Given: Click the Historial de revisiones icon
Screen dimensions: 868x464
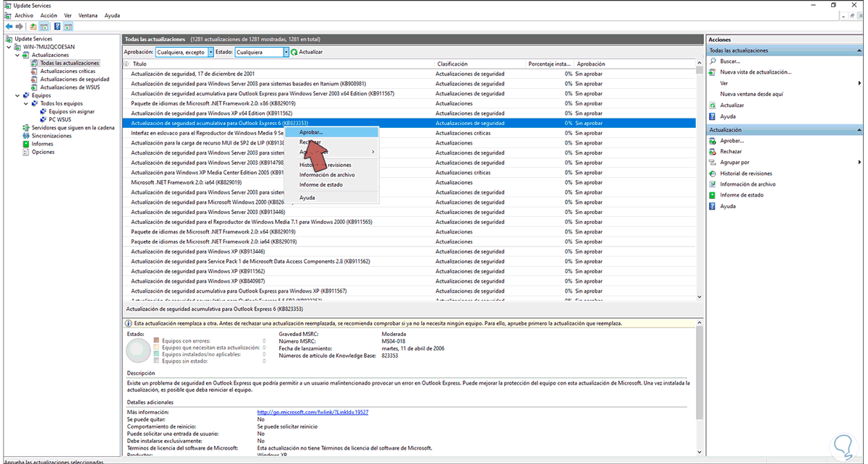Looking at the screenshot, I should [713, 173].
